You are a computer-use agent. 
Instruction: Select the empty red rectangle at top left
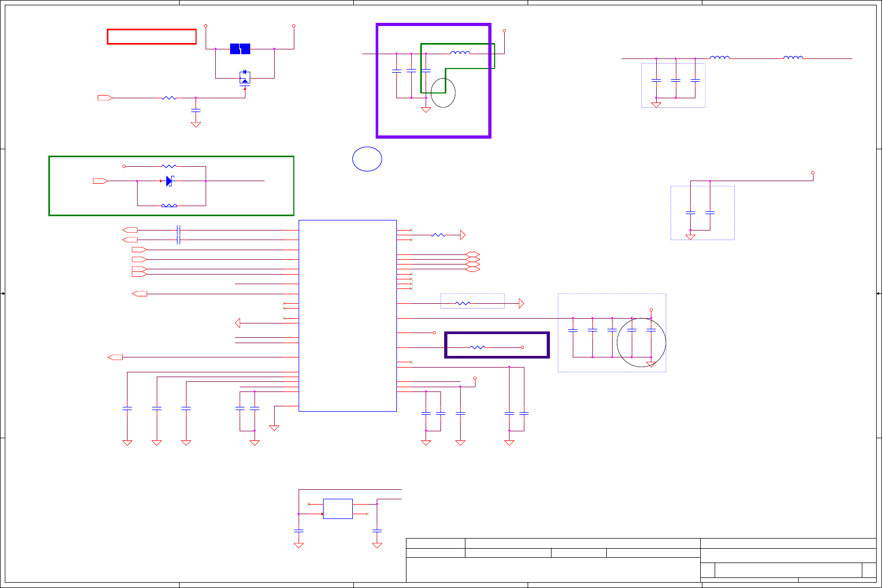pos(152,37)
